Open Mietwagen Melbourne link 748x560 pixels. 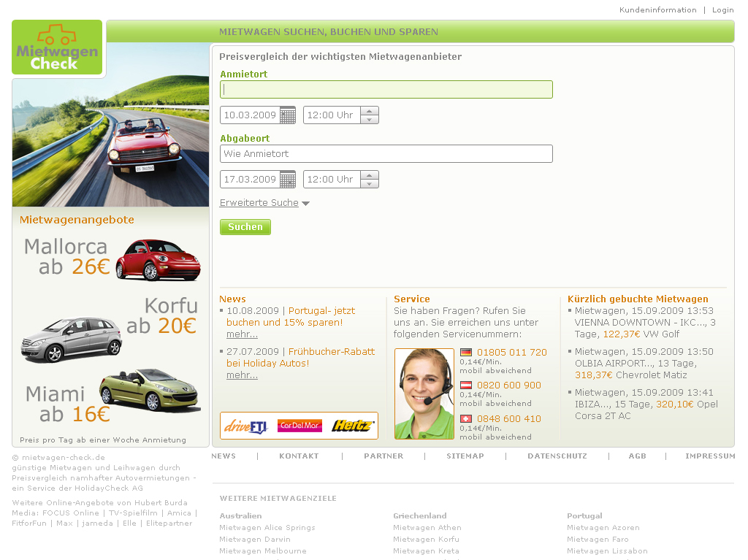(263, 551)
